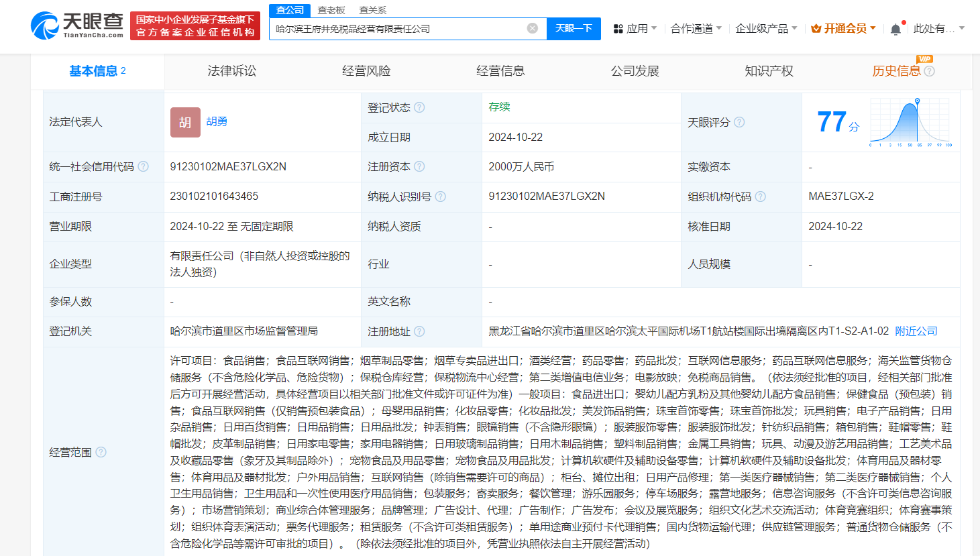
Task: Click help icon beside 经营范围
Action: [x=101, y=452]
